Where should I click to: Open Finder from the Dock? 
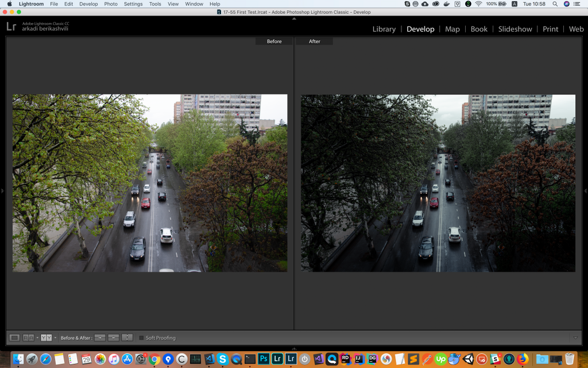[18, 359]
